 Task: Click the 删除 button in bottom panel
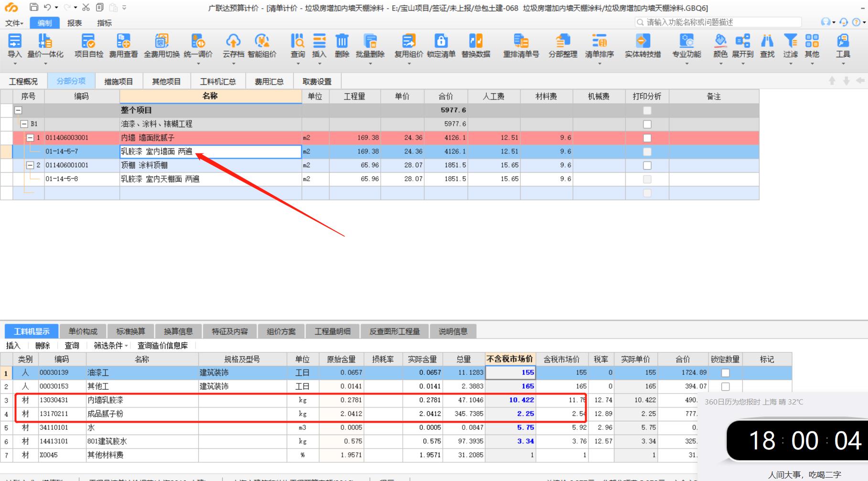point(43,346)
